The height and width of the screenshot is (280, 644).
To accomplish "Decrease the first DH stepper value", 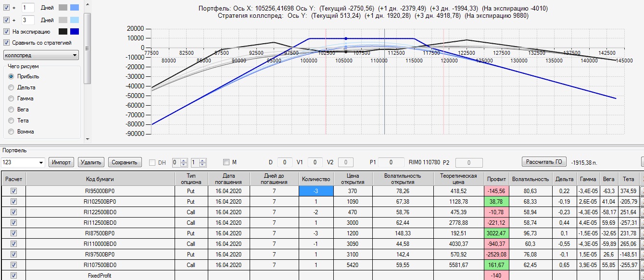I will pyautogui.click(x=184, y=165).
